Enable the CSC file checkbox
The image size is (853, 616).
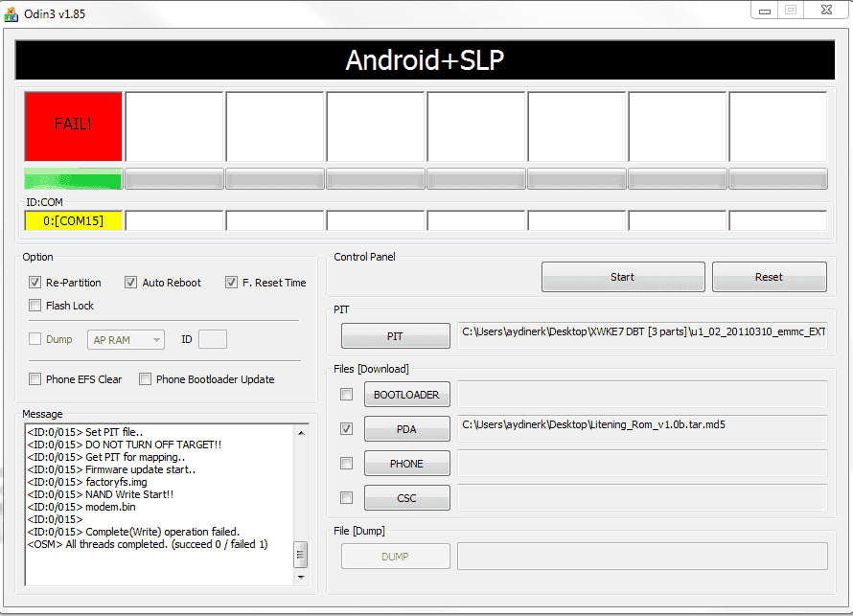pyautogui.click(x=346, y=497)
